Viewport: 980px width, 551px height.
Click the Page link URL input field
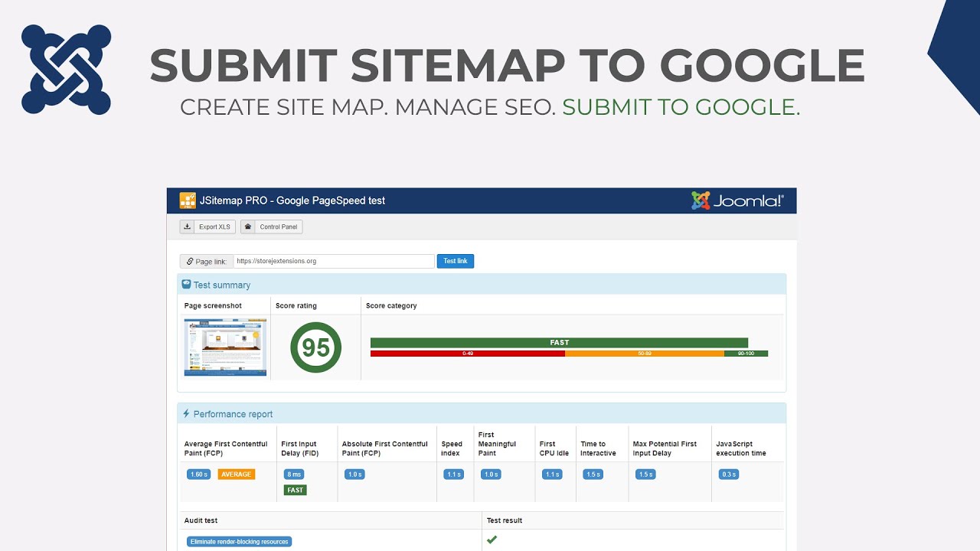point(334,261)
